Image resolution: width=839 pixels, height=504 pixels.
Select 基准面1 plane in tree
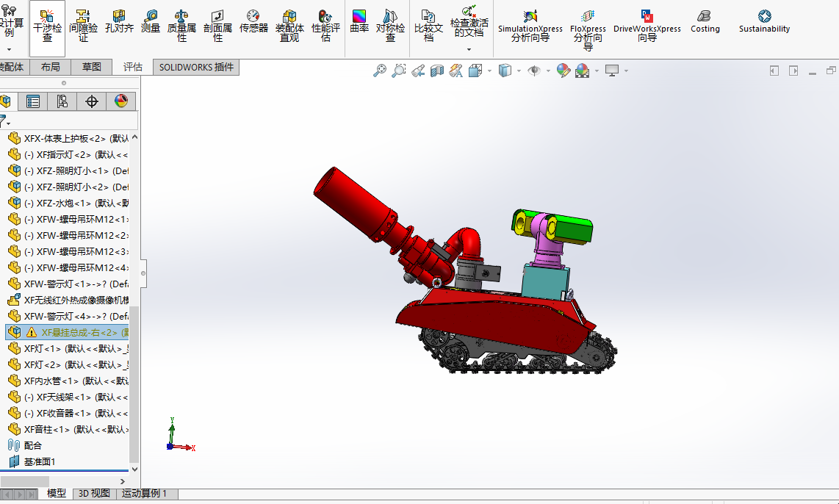pyautogui.click(x=32, y=461)
